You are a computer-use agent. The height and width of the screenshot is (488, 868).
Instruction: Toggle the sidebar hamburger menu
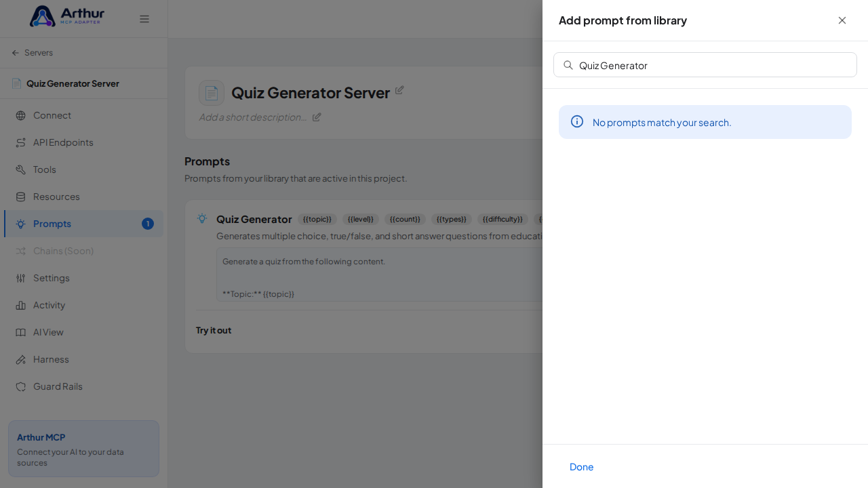click(x=144, y=19)
